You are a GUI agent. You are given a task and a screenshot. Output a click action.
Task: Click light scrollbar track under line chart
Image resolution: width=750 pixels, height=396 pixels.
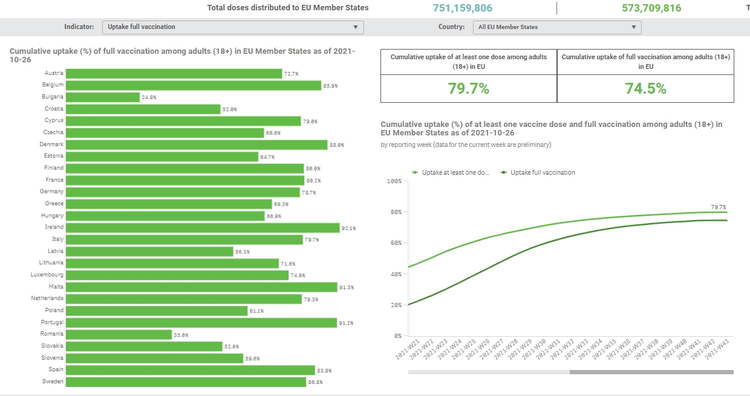[488, 372]
